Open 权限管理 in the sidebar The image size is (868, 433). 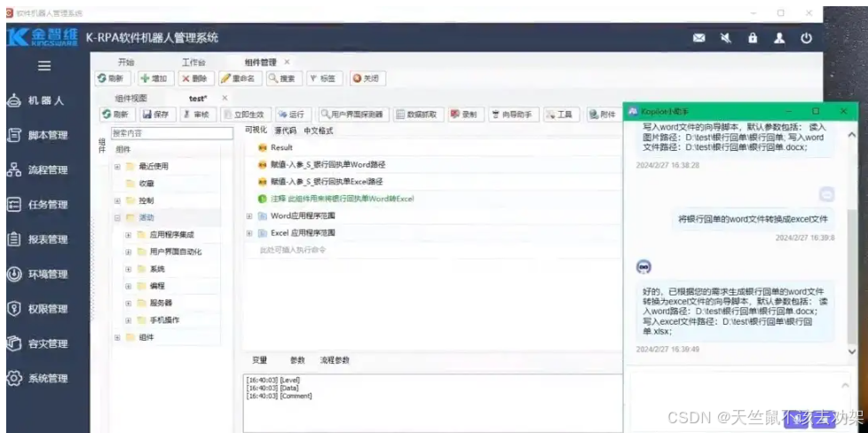37,309
